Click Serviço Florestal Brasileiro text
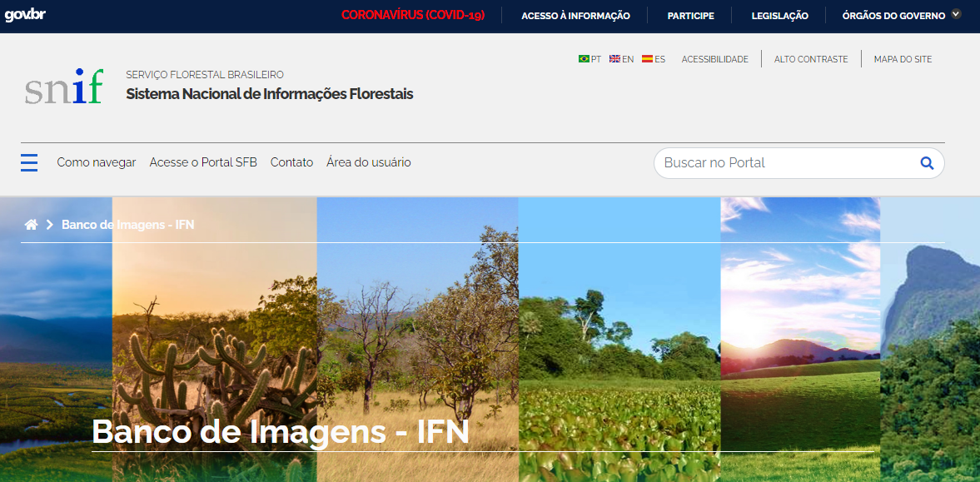The image size is (980, 482). coord(205,74)
